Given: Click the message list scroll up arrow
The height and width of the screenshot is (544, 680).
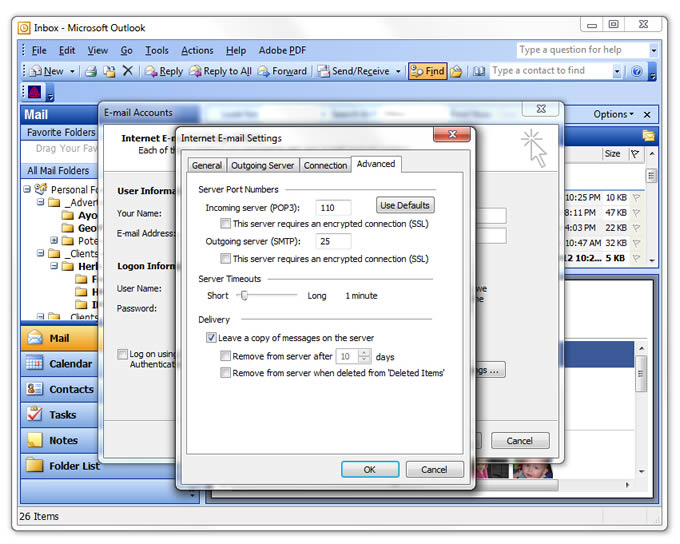Looking at the screenshot, I should click(x=651, y=154).
